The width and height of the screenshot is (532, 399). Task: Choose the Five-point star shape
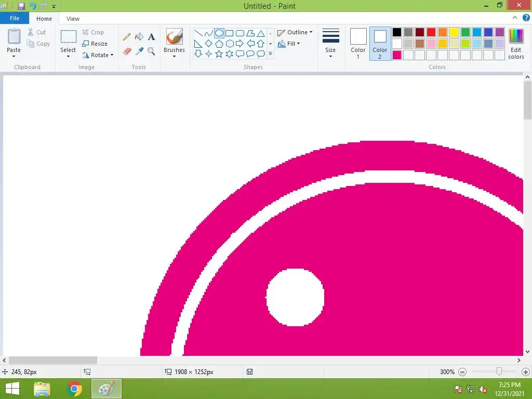tap(219, 54)
